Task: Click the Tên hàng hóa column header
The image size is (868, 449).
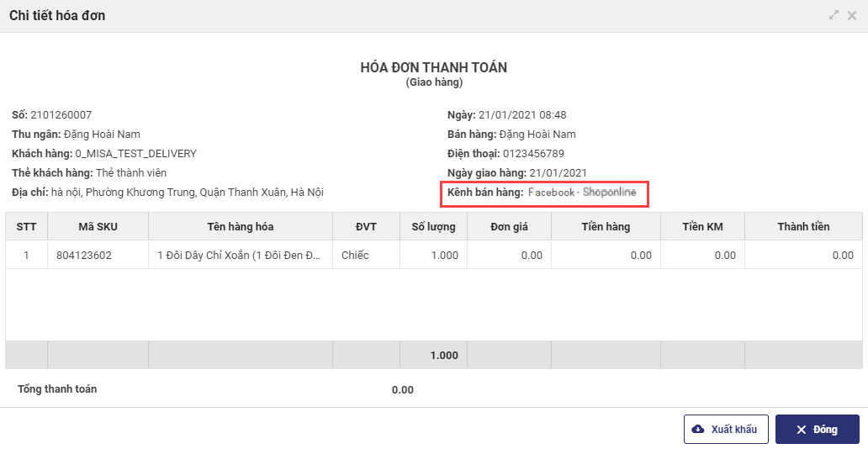Action: click(240, 226)
